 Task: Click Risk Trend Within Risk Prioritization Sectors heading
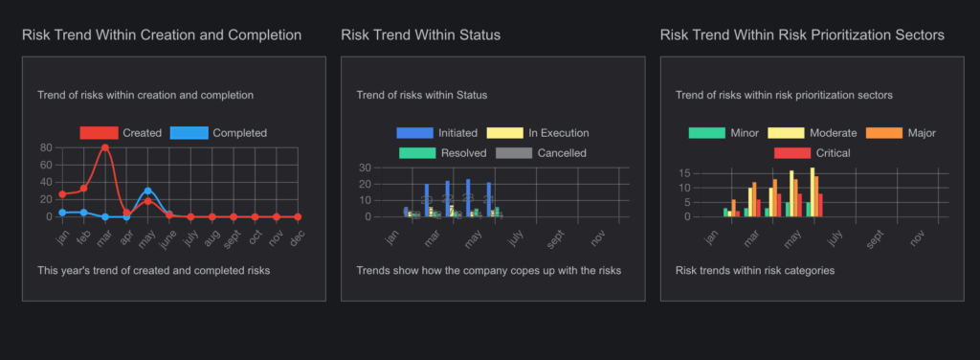tap(803, 35)
